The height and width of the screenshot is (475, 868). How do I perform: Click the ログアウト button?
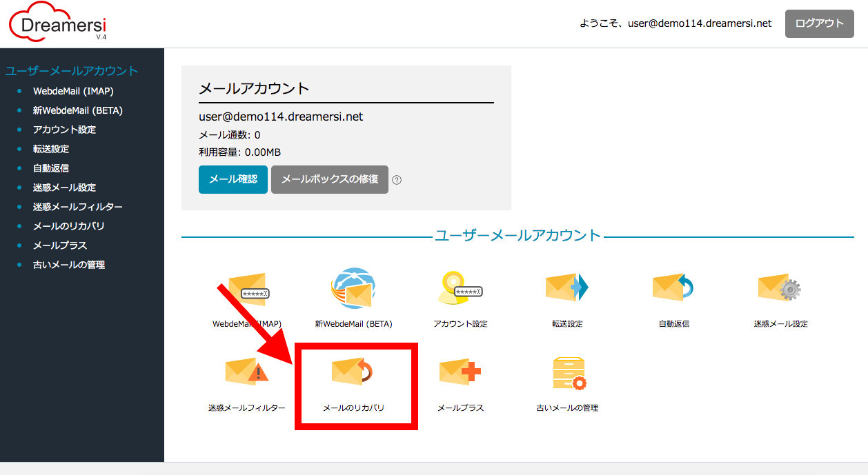click(x=820, y=23)
